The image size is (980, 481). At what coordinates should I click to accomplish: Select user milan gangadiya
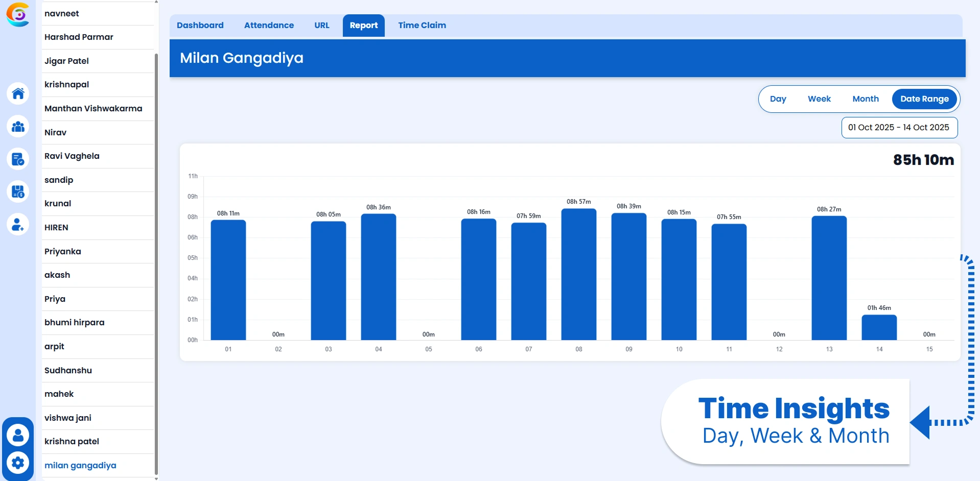(x=80, y=465)
